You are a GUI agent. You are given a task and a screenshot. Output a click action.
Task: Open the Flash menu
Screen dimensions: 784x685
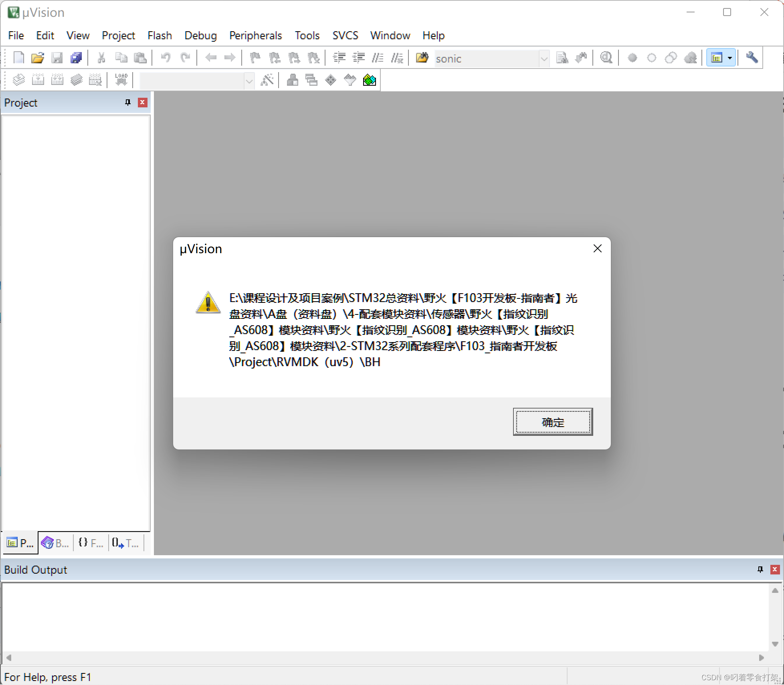(x=160, y=36)
